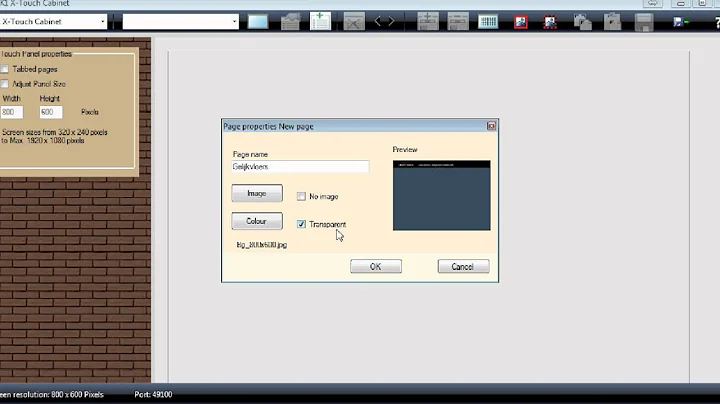Click the dotted-border picture icon

click(x=550, y=22)
